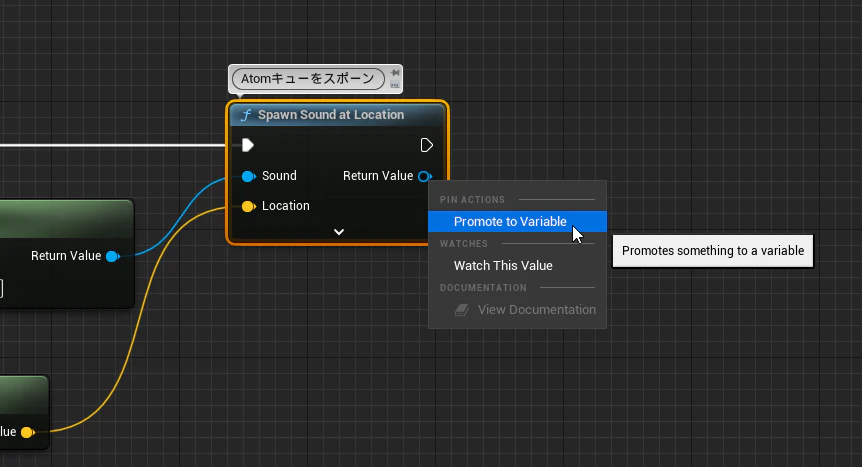Click the input execution pin of Spawn Sound node
Screen dimensions: 862x467
point(247,145)
